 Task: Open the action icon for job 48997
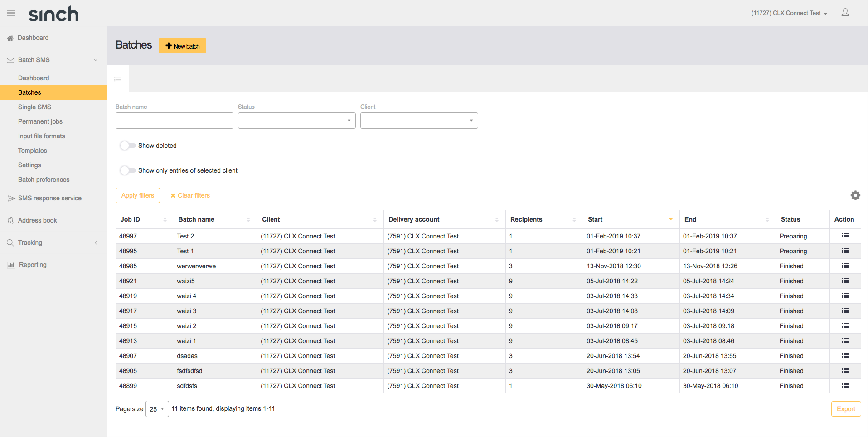pyautogui.click(x=845, y=236)
